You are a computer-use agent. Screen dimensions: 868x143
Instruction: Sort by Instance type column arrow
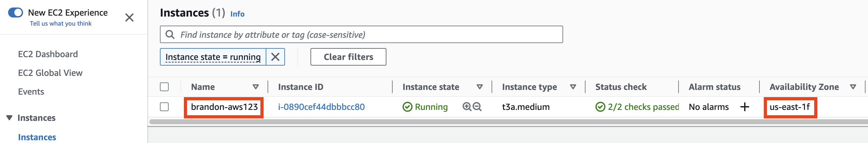click(x=573, y=87)
